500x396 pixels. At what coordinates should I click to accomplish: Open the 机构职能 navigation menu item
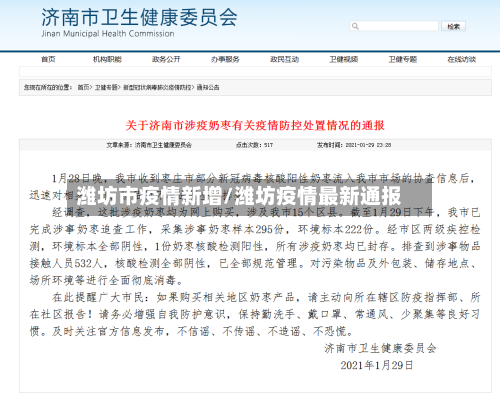[x=107, y=59]
